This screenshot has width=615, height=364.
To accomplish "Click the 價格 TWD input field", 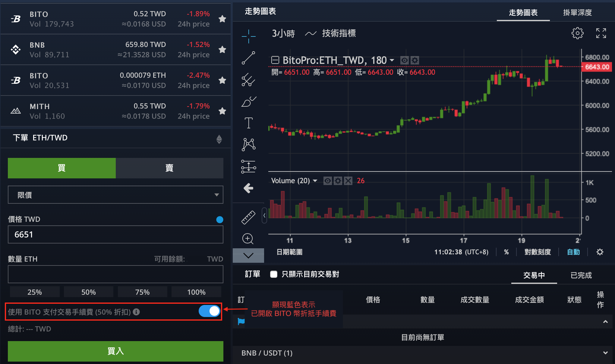I will coord(115,234).
